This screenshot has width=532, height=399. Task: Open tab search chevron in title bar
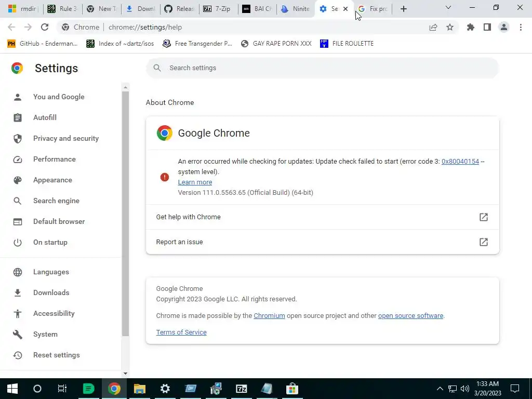[x=448, y=7]
